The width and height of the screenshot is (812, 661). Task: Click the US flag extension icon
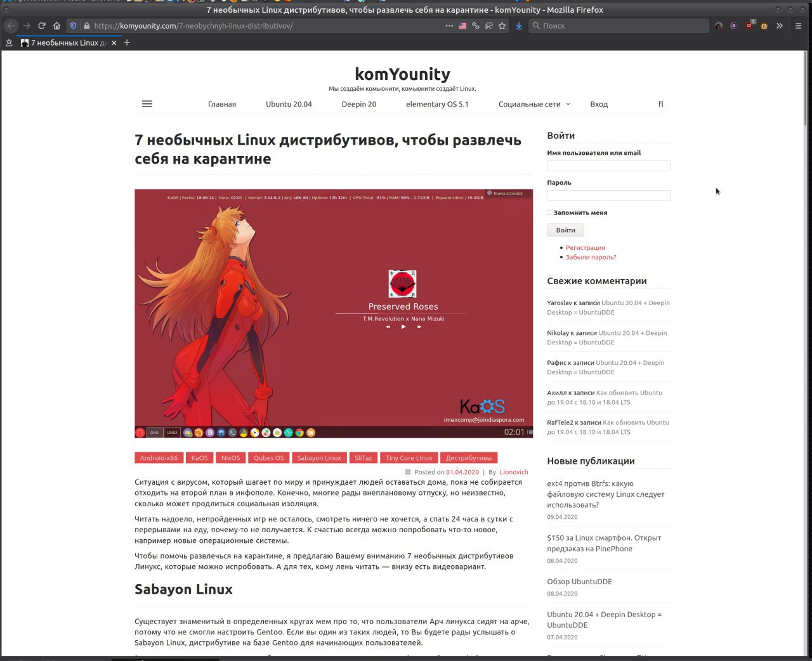click(462, 26)
